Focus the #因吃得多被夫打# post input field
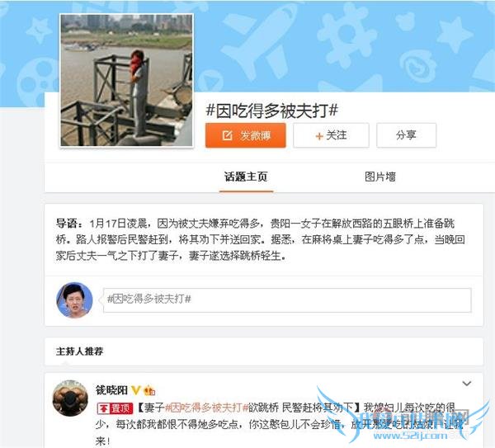The image size is (495, 448). pos(287,300)
